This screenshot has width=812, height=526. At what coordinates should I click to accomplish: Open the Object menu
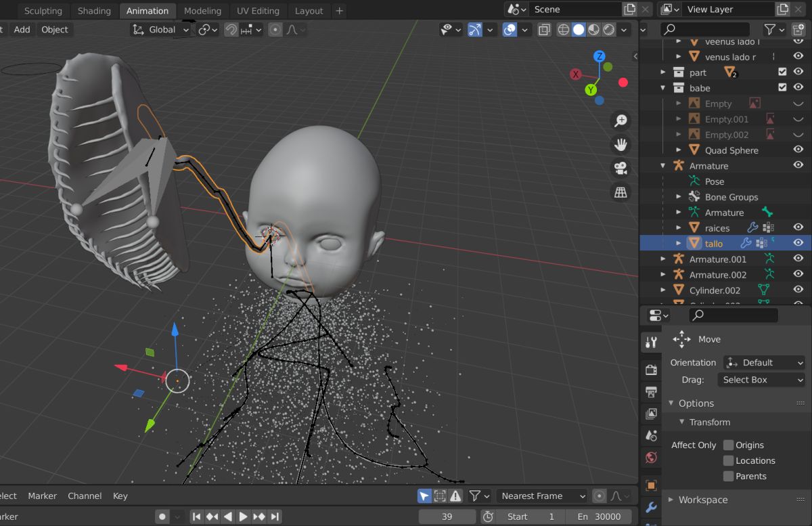pyautogui.click(x=54, y=30)
